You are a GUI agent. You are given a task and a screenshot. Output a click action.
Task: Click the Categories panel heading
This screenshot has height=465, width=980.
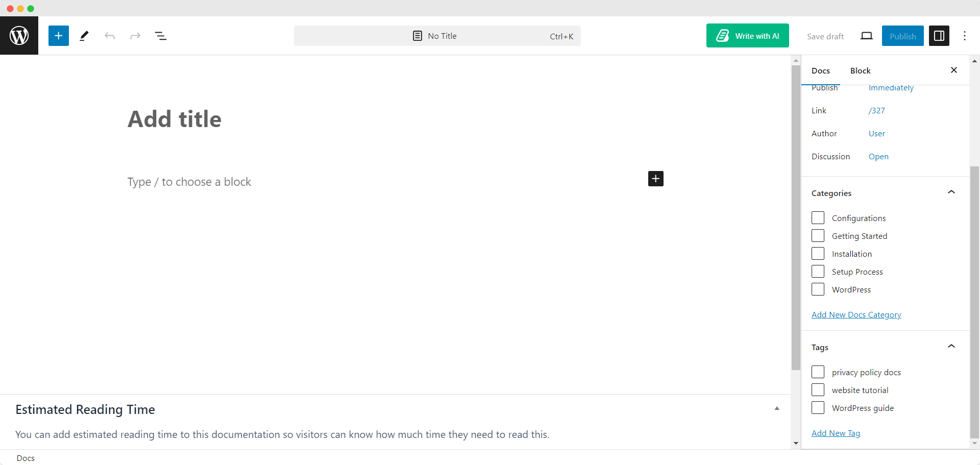831,193
